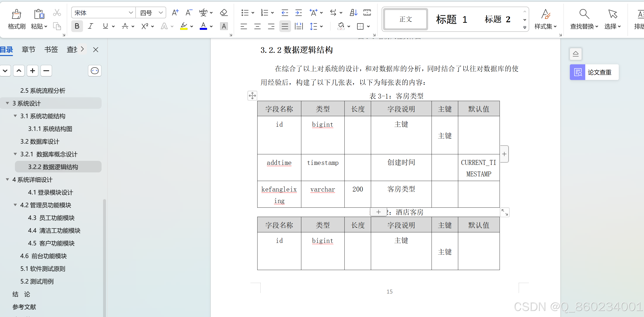The width and height of the screenshot is (644, 317).
Task: Select the 标题 1 style
Action: [452, 19]
